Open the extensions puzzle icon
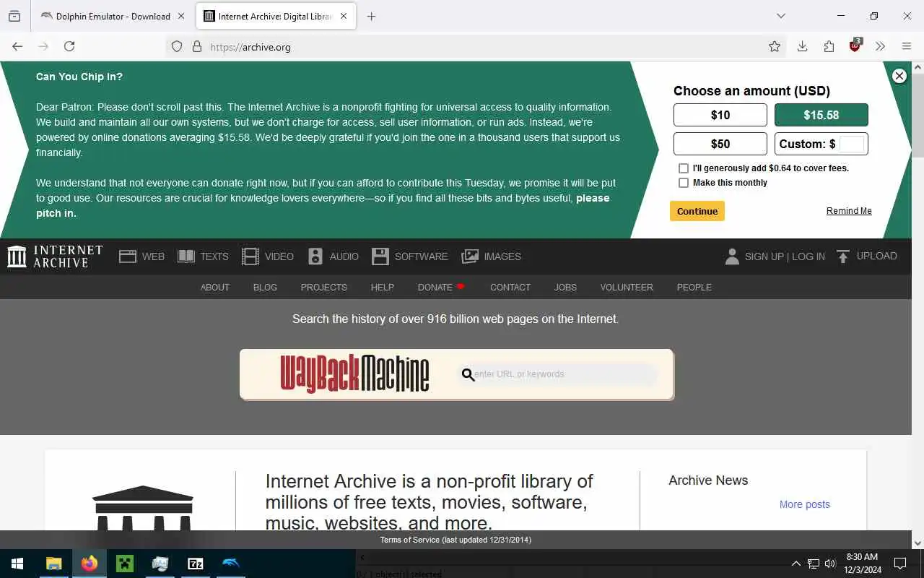This screenshot has height=578, width=924. coord(829,46)
